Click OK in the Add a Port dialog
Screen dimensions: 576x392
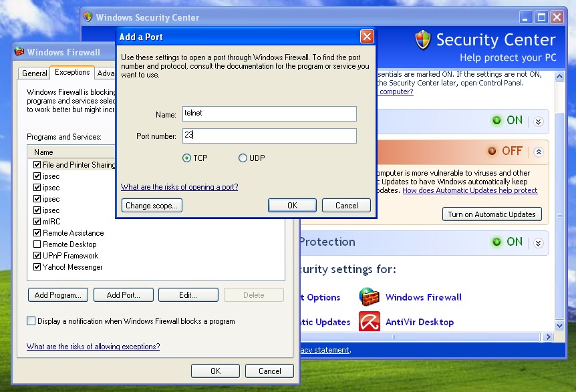point(292,206)
